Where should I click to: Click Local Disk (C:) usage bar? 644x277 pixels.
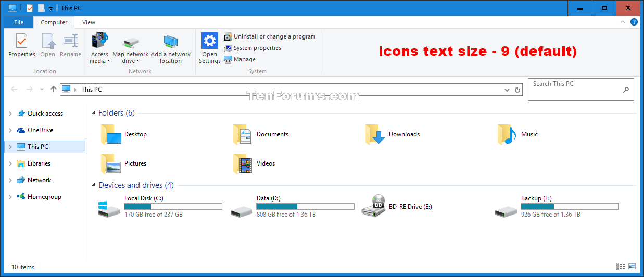[173, 206]
